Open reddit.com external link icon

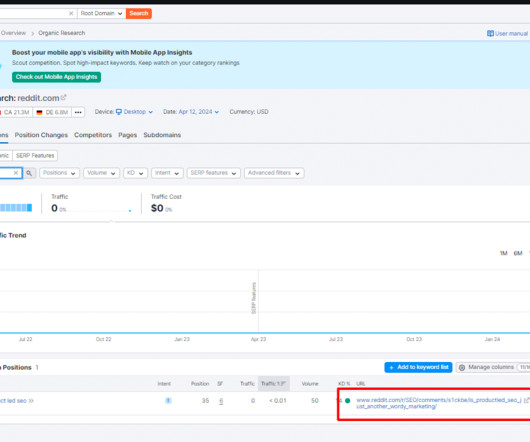(64, 98)
